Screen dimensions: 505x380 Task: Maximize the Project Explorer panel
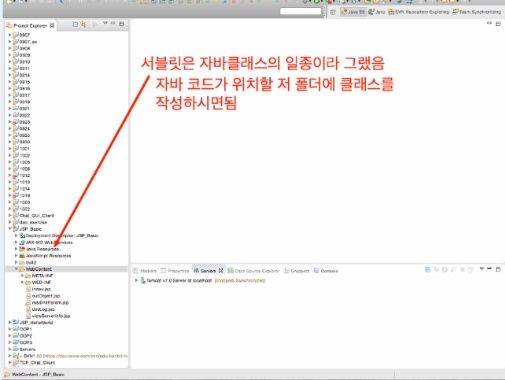click(122, 24)
